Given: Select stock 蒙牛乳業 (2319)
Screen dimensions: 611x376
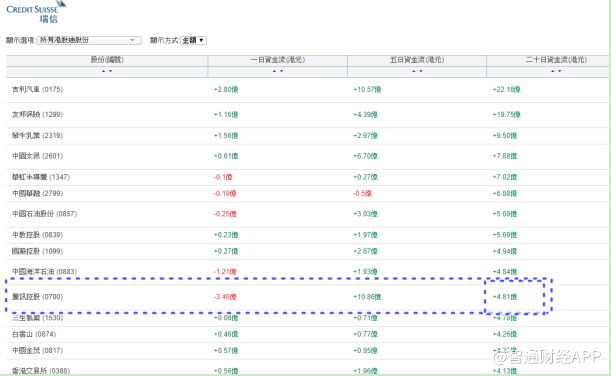Looking at the screenshot, I should 37,135.
